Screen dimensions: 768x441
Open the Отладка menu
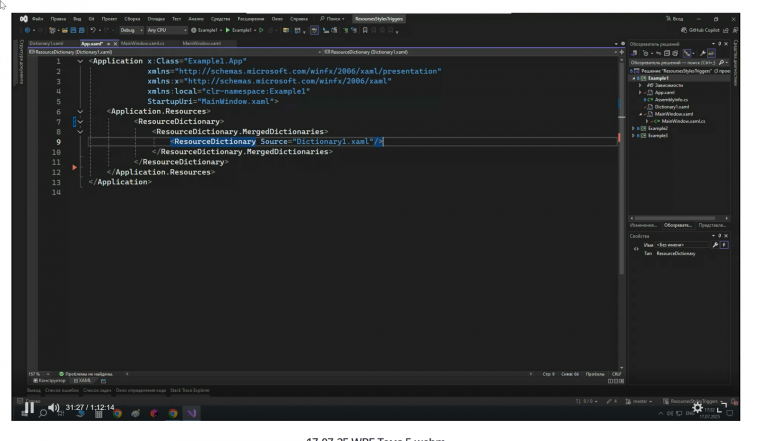156,19
